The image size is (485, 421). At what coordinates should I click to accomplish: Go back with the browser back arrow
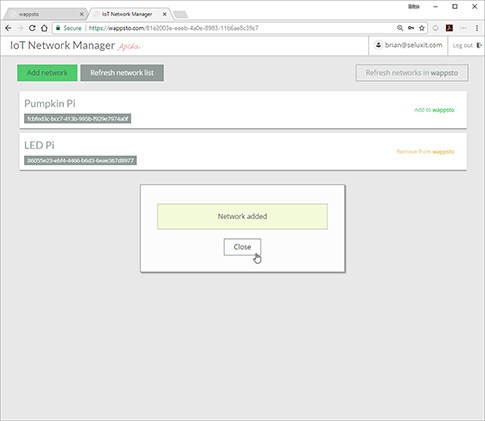pyautogui.click(x=8, y=28)
